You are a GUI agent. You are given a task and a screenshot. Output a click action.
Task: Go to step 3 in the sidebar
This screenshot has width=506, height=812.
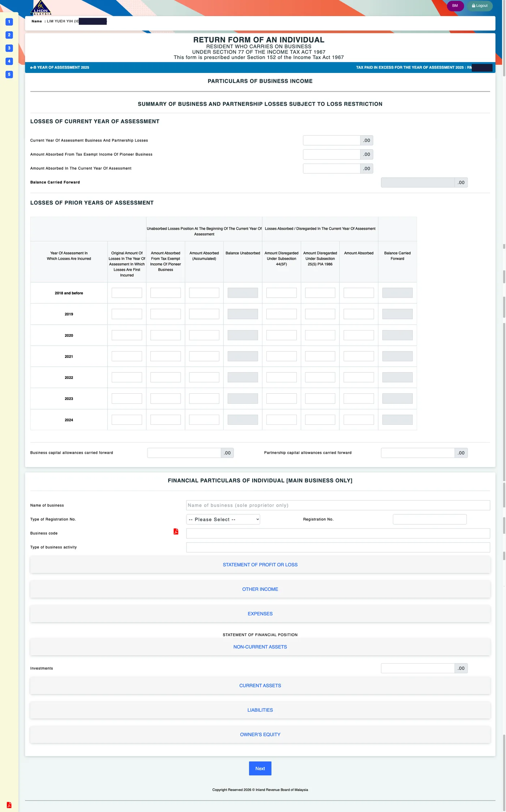tap(9, 48)
